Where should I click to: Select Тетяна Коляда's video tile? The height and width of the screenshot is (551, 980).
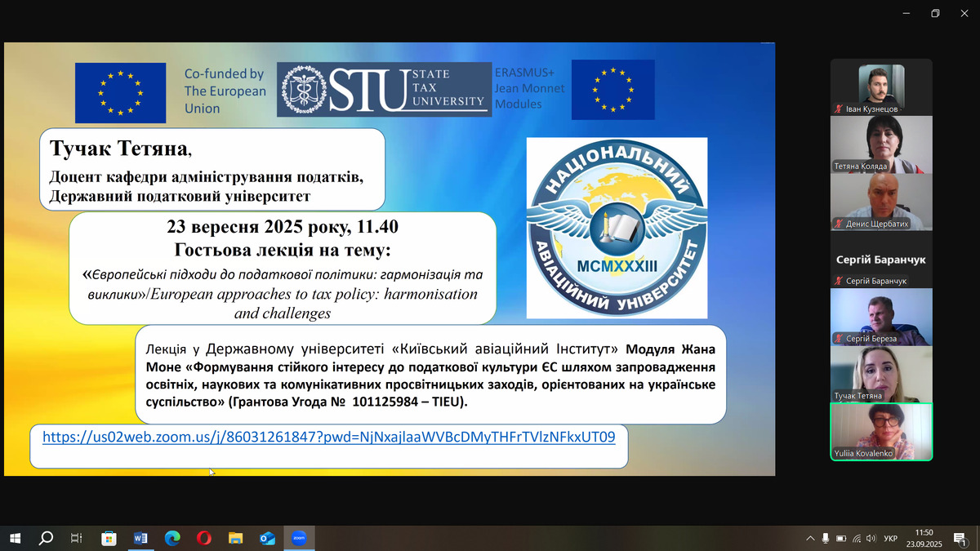pos(881,144)
